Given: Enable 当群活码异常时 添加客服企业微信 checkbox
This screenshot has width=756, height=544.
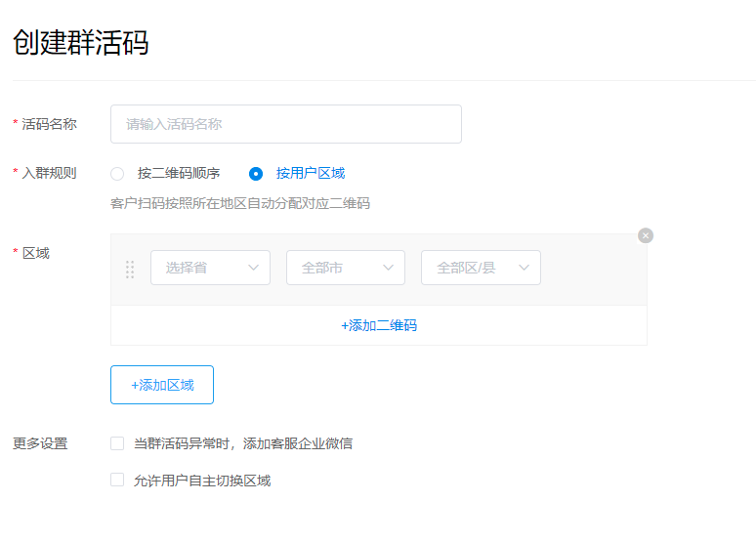Looking at the screenshot, I should [x=117, y=443].
